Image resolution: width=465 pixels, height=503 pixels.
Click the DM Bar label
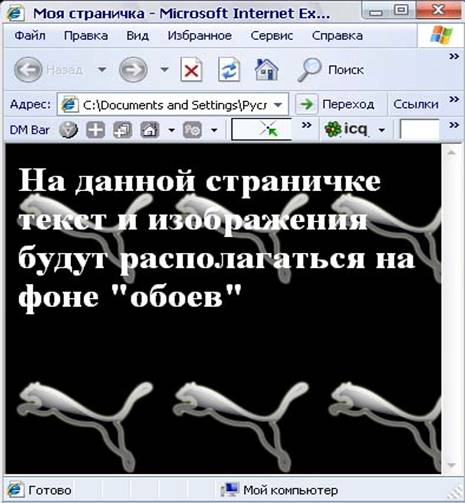30,130
